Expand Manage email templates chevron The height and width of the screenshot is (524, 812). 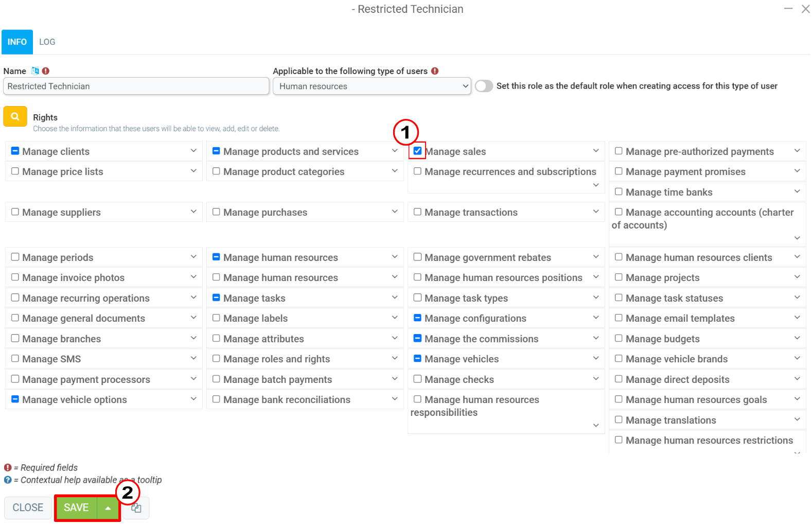(797, 318)
